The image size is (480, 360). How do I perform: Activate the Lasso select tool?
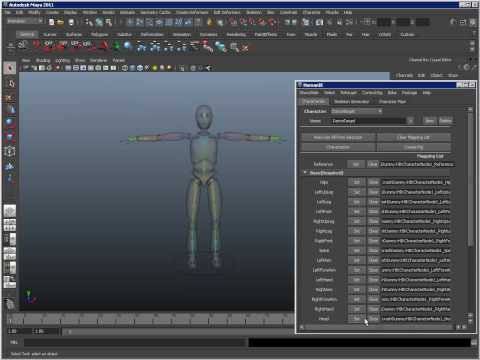point(10,83)
